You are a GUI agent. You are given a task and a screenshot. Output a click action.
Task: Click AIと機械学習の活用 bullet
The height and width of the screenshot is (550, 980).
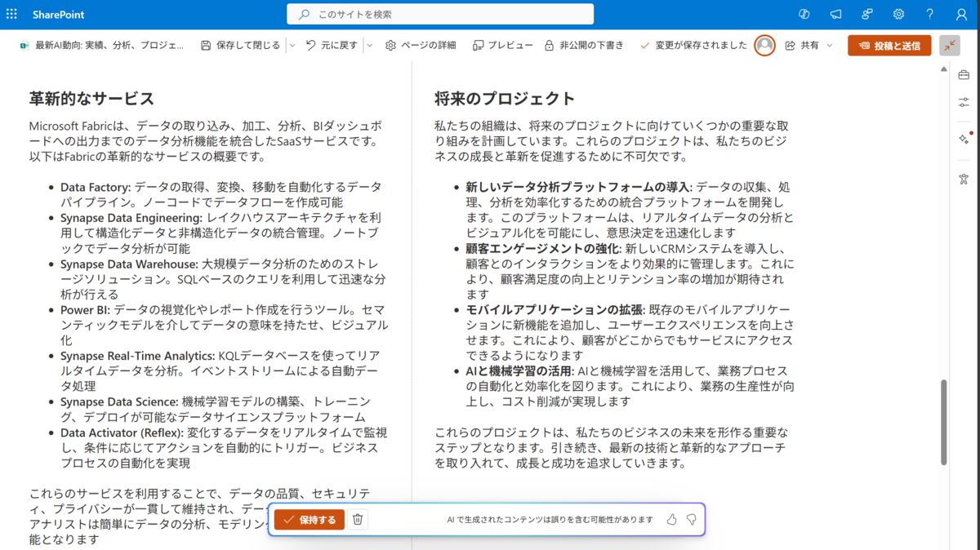tap(519, 371)
